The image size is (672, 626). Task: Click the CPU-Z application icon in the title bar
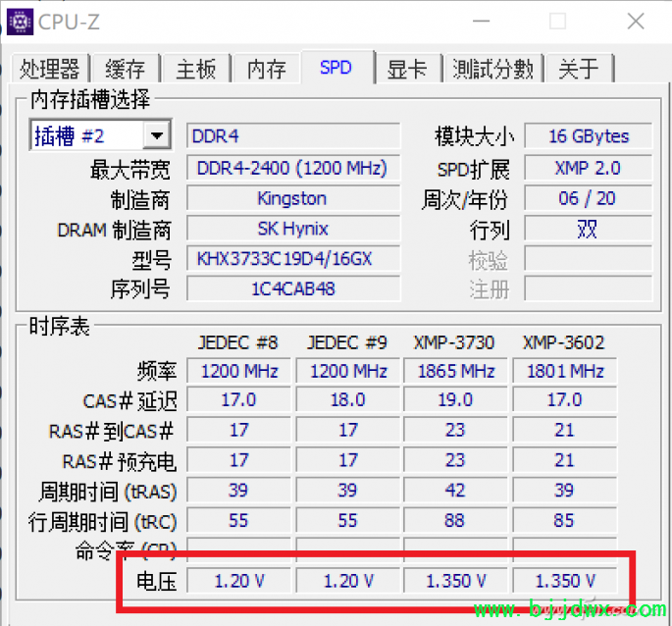tap(20, 22)
